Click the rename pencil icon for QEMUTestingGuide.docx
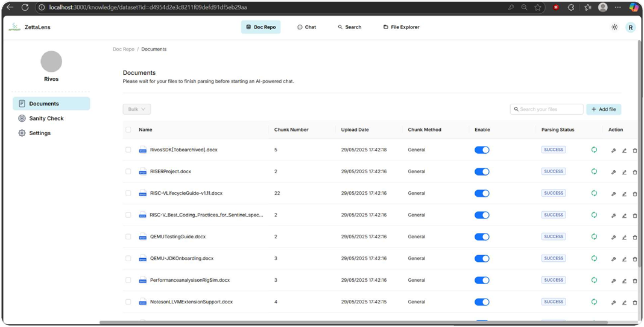The height and width of the screenshot is (327, 644). (624, 237)
